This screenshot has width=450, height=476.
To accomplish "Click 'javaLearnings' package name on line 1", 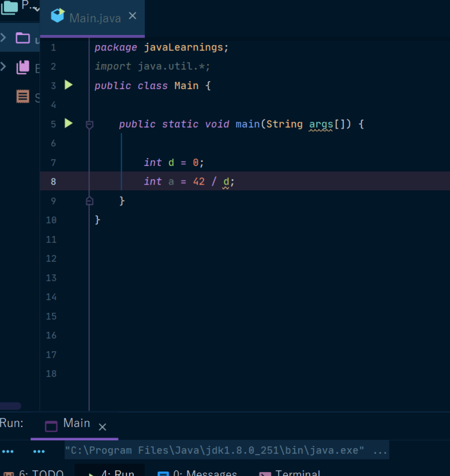I will click(183, 47).
